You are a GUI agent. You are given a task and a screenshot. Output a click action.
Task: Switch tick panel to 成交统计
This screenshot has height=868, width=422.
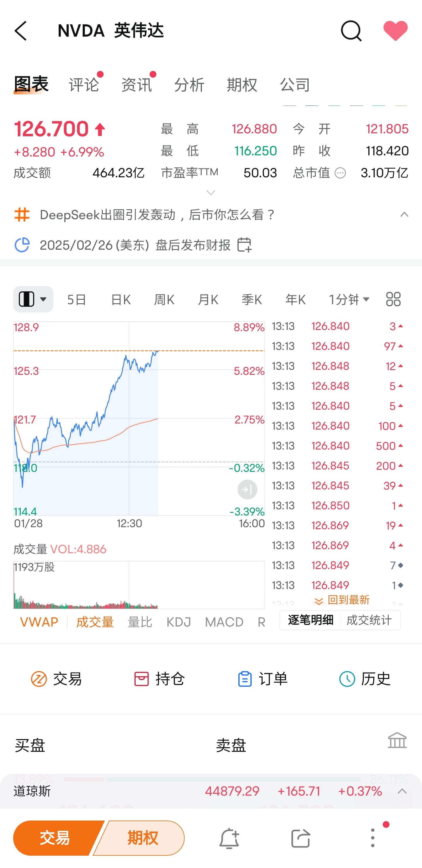tap(370, 620)
